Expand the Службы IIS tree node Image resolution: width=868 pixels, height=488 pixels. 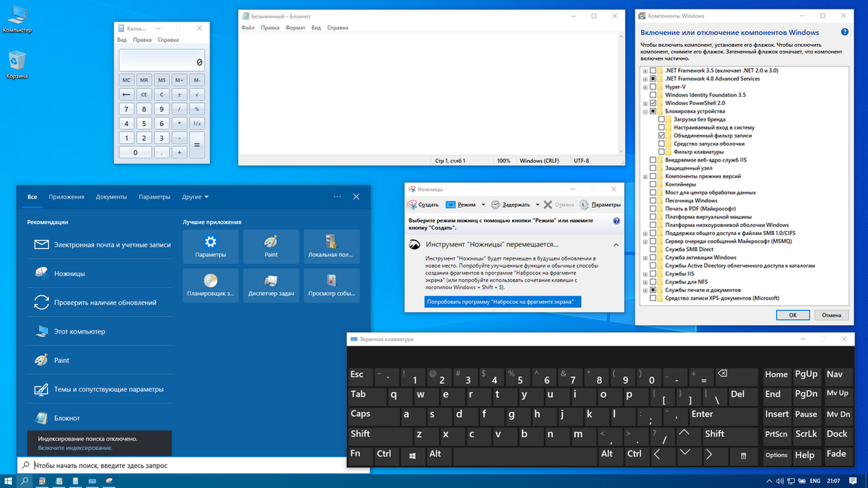click(x=645, y=274)
